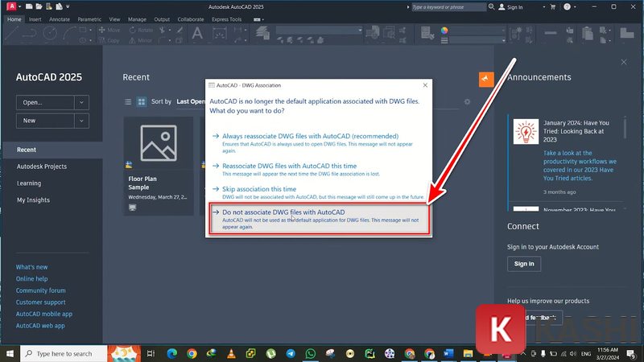Open the object color wheel in ribbon
Viewport: 644px width, 362px height.
(x=444, y=31)
